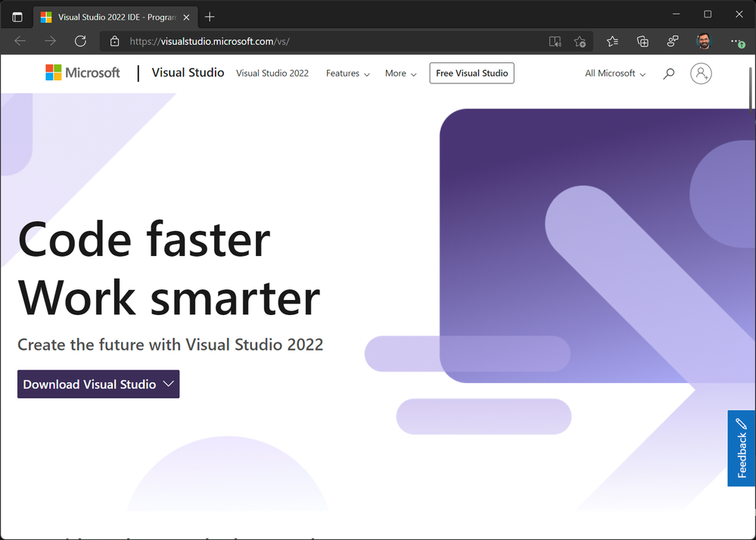Open the Feedback side button
756x540 pixels.
click(742, 448)
